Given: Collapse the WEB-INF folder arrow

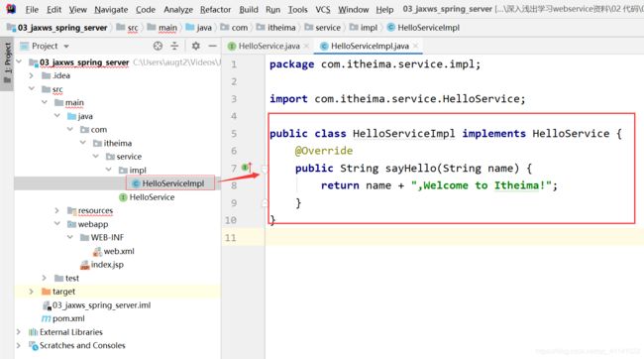Looking at the screenshot, I should click(69, 237).
